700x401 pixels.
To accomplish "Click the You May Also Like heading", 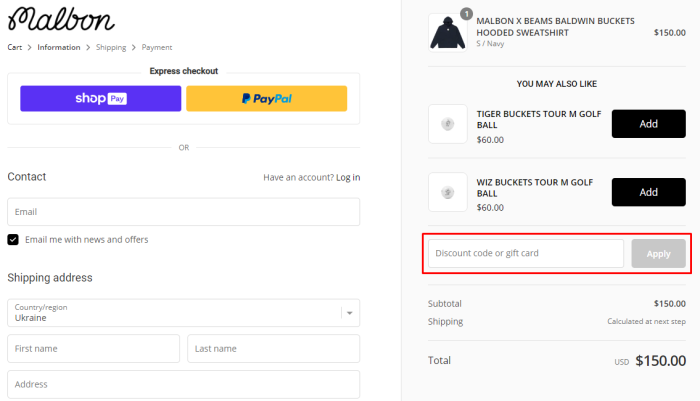I will click(x=557, y=84).
